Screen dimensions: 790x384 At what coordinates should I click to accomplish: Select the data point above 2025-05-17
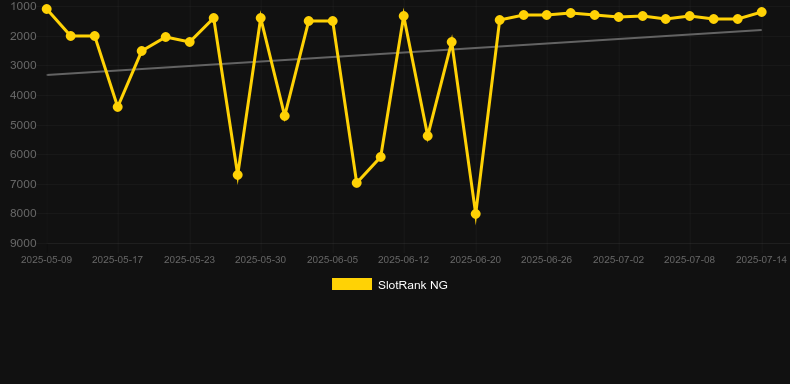(x=117, y=107)
